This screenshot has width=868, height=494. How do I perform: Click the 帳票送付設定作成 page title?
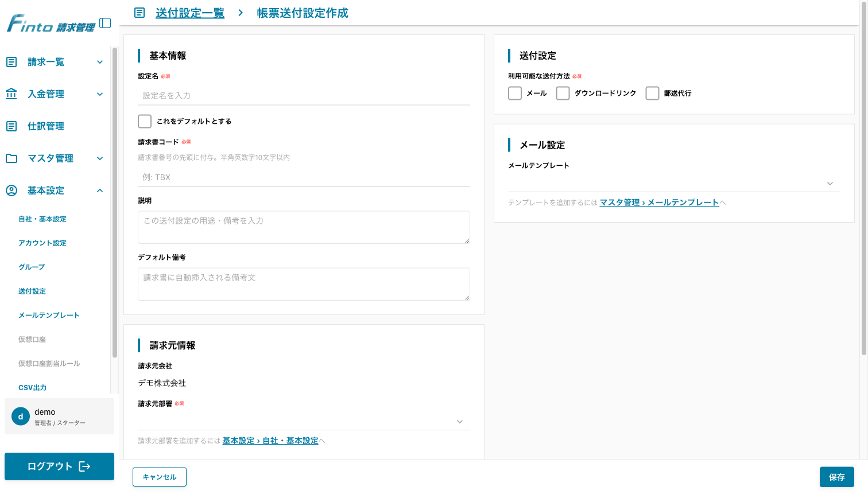click(x=303, y=13)
